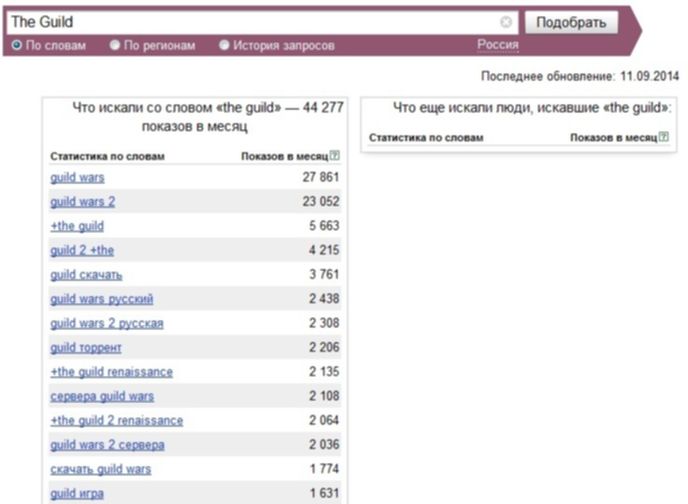Open the 'скачать guild wars' link
The image size is (688, 504).
(100, 469)
